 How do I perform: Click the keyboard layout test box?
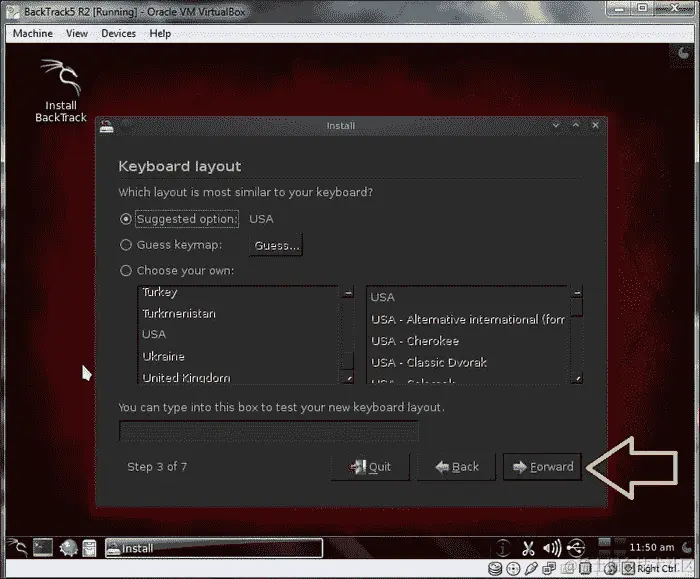click(x=269, y=432)
